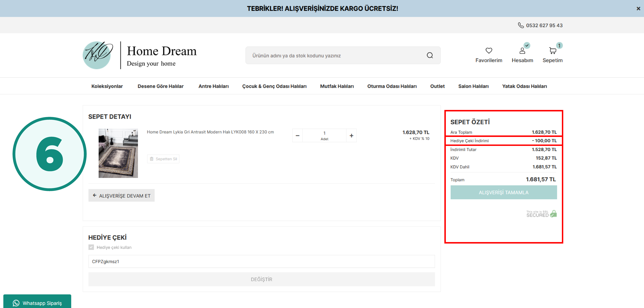Open Hesabım account icon
Screen dimensions: 644x308
click(522, 51)
